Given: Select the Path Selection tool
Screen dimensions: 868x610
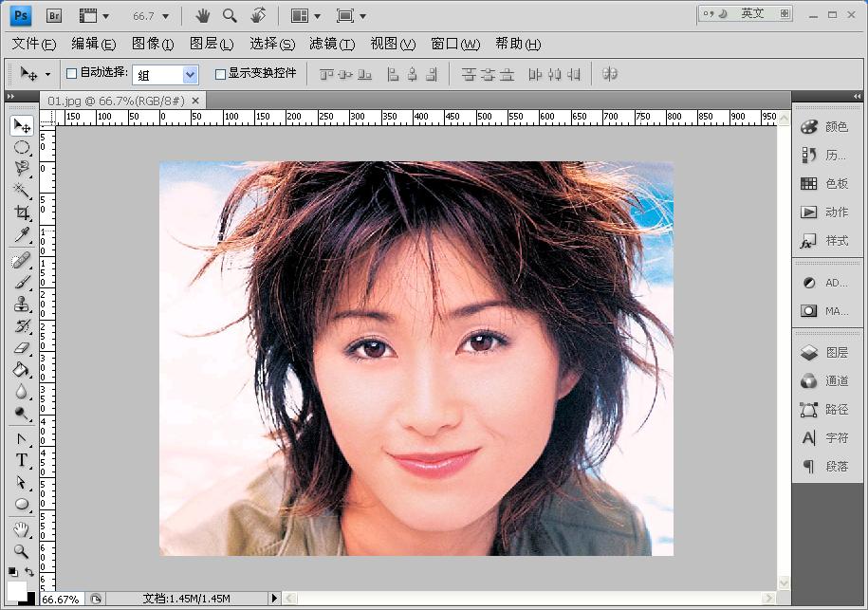Looking at the screenshot, I should (22, 483).
